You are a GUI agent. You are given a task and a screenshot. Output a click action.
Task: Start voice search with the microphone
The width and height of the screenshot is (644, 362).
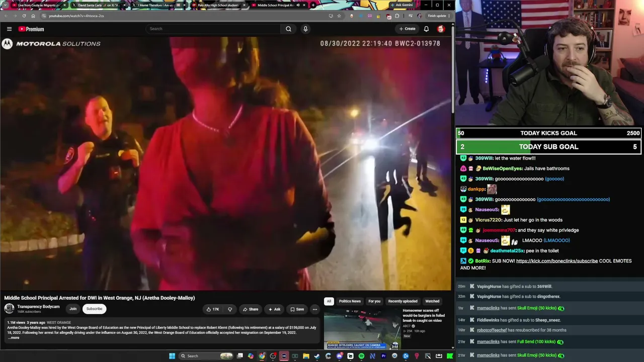305,29
